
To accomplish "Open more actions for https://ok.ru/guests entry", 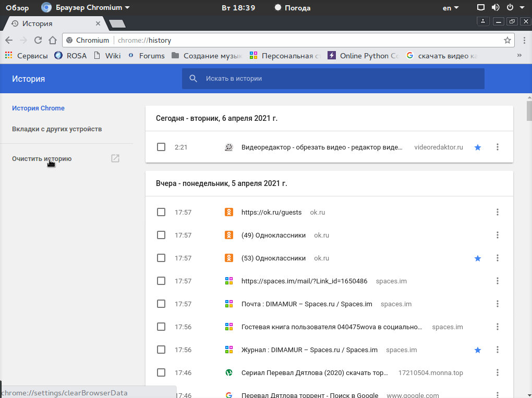I will [498, 212].
